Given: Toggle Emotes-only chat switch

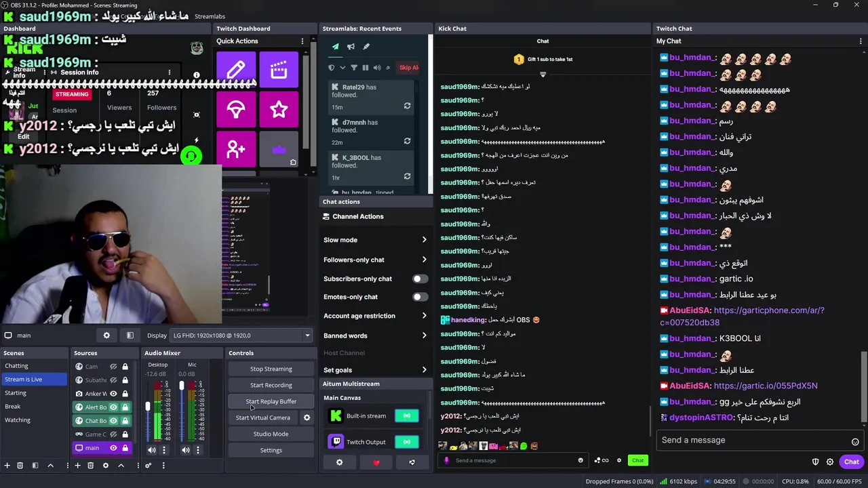Looking at the screenshot, I should [420, 297].
